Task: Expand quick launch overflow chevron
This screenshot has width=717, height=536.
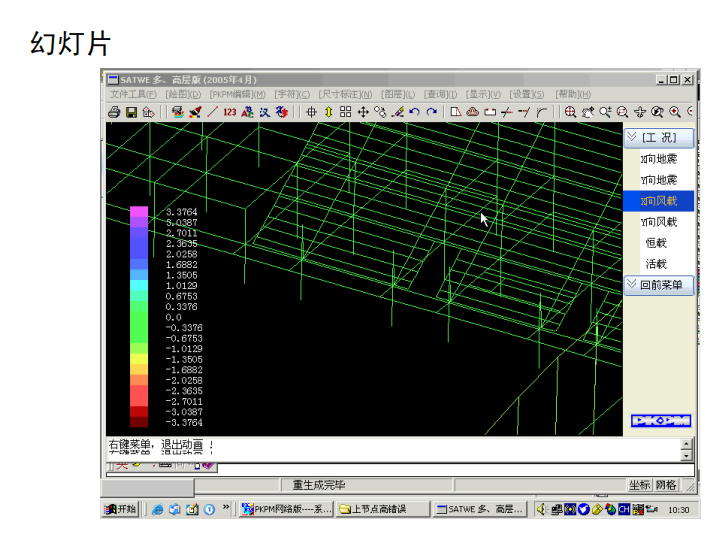Action: [x=226, y=507]
